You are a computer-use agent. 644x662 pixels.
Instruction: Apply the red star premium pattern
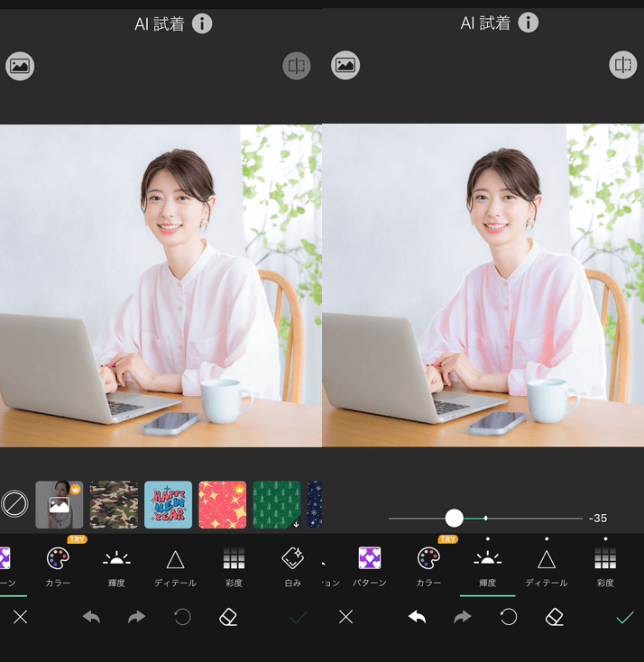tap(223, 504)
